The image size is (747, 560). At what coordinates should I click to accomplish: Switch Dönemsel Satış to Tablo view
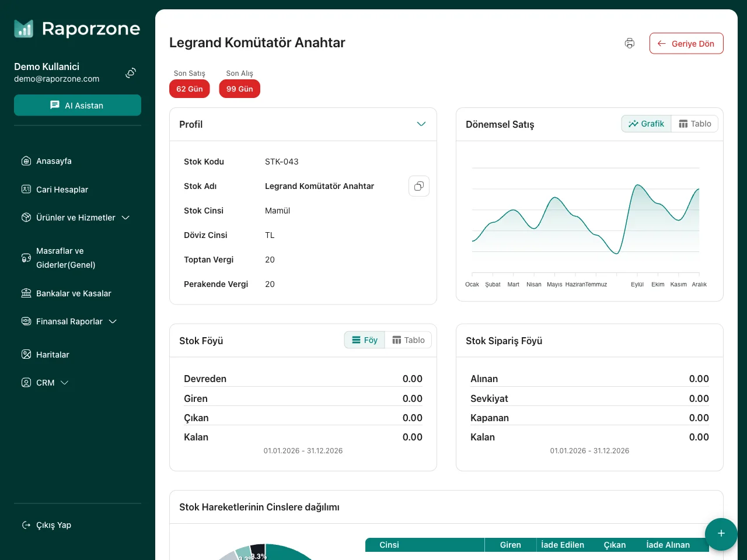694,124
